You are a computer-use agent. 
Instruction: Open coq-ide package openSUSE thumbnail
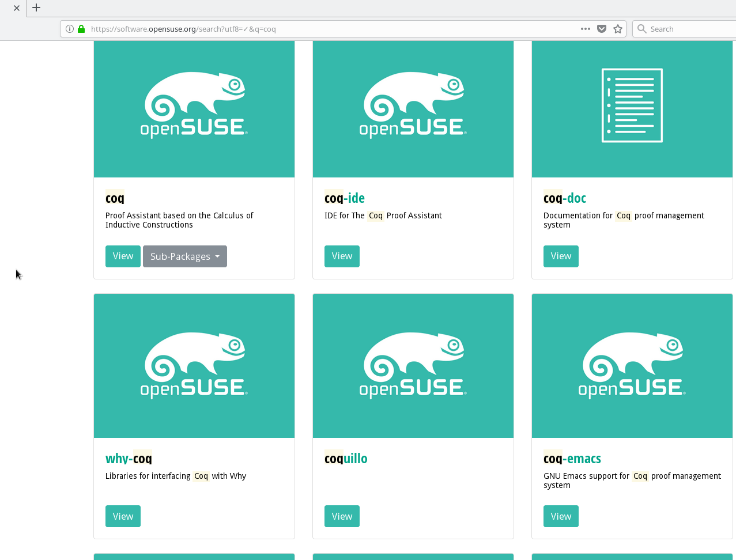pos(413,109)
